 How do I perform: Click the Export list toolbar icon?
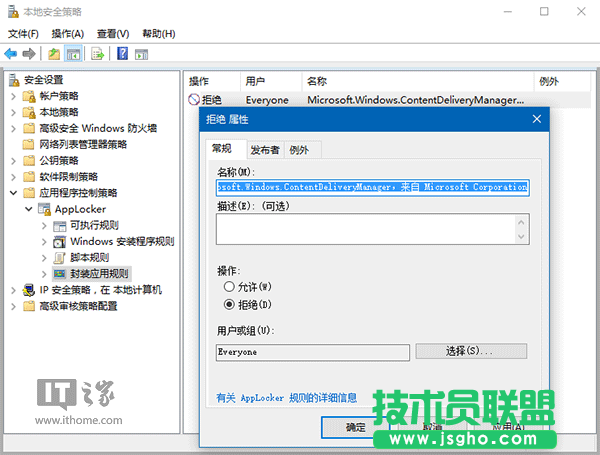point(98,54)
